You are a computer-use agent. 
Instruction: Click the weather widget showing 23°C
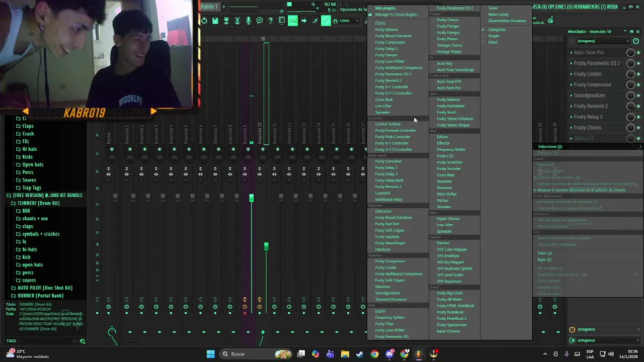click(26, 354)
